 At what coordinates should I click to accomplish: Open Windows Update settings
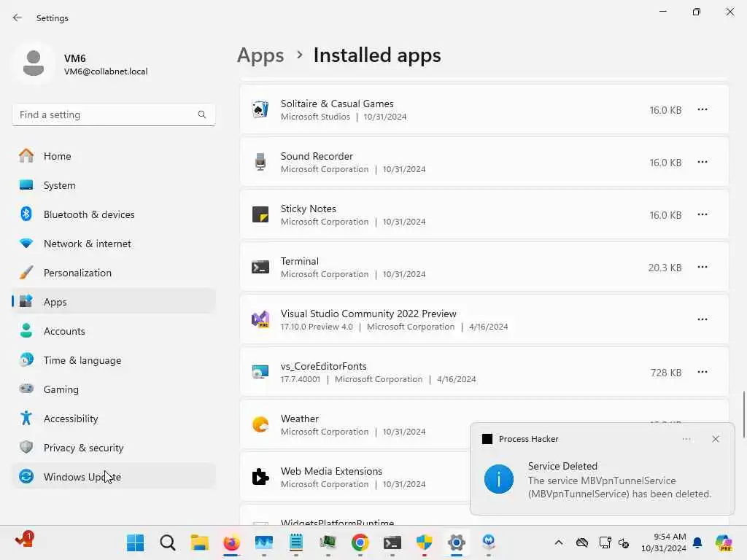pos(114,477)
